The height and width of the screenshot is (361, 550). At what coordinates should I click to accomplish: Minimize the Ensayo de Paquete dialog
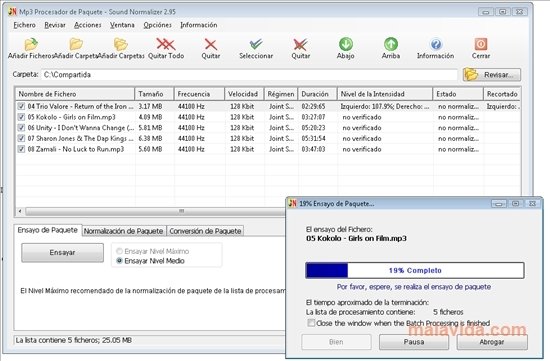point(498,203)
